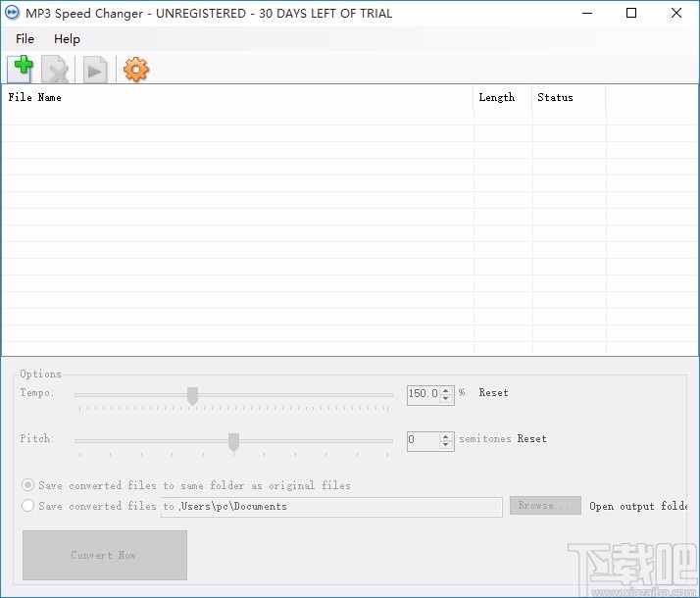Viewport: 700px width, 598px height.
Task: Decrease pitch with the spinner down arrow
Action: [x=446, y=444]
